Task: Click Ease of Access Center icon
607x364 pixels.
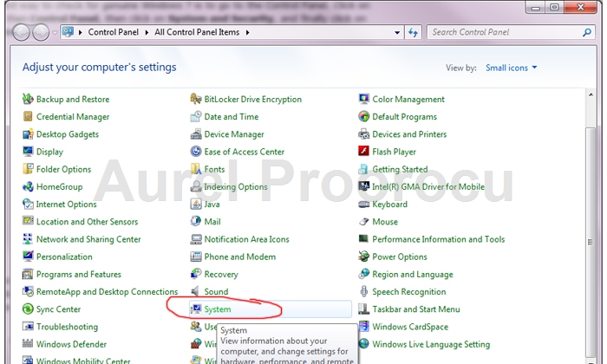Action: tap(196, 152)
